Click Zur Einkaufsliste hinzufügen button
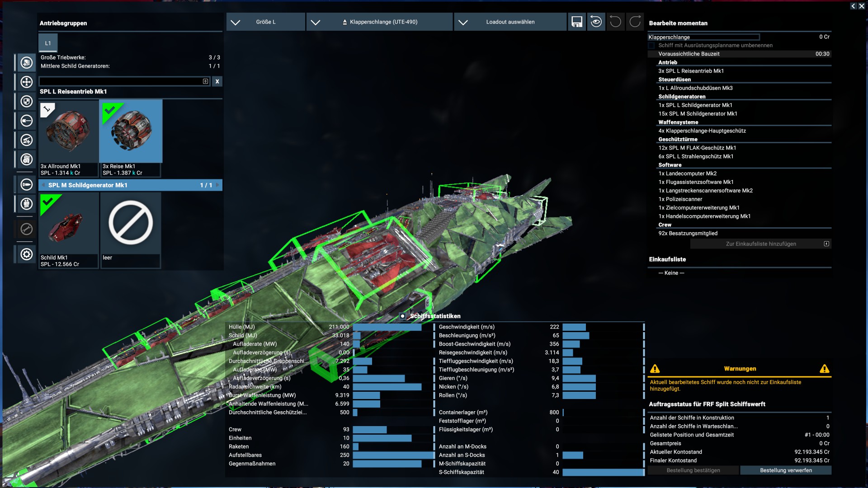 click(x=761, y=244)
